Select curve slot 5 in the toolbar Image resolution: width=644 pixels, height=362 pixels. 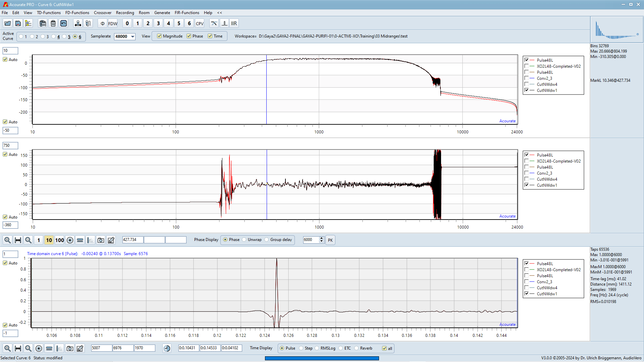tap(179, 23)
